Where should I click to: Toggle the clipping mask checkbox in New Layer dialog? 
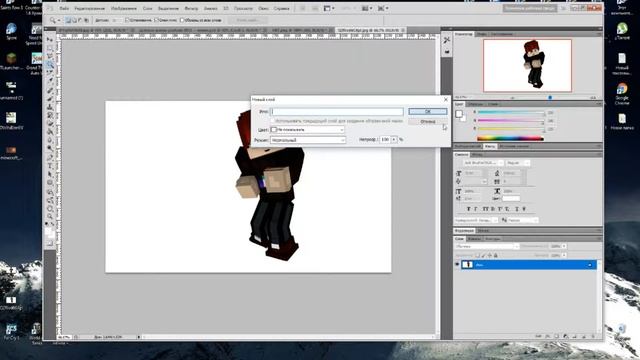tap(272, 121)
